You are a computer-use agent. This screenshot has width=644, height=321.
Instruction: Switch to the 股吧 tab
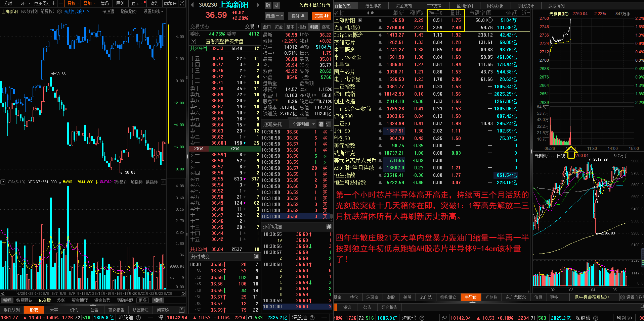[x=34, y=310]
